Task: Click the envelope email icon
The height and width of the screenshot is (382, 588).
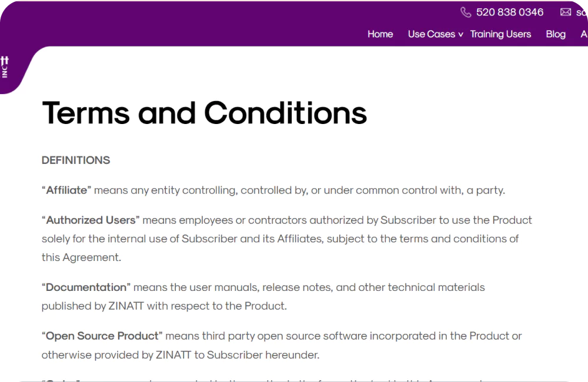Action: [566, 12]
